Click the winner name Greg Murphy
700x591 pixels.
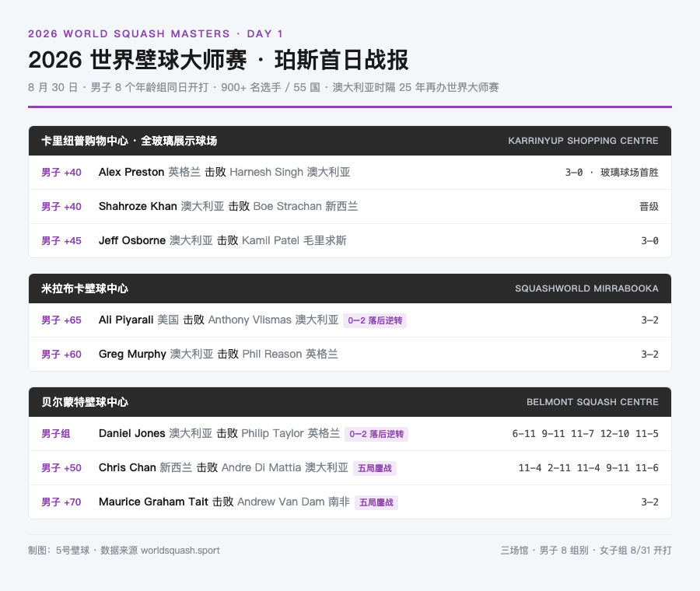132,354
